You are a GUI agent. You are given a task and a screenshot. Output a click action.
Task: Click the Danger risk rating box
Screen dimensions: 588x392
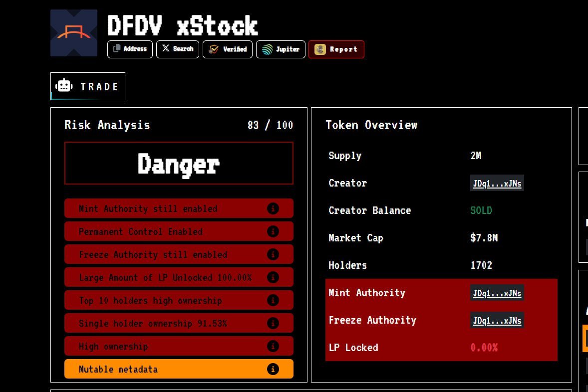pos(179,163)
